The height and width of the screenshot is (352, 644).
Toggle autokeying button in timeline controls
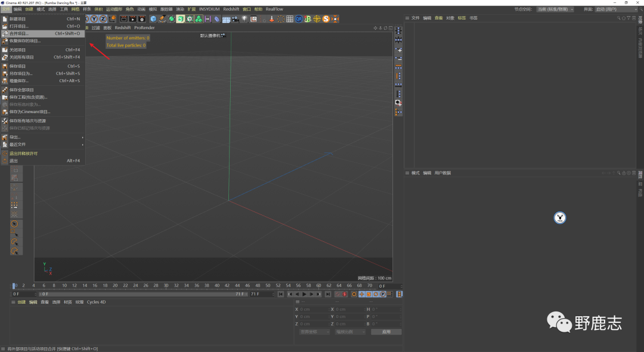pos(345,294)
